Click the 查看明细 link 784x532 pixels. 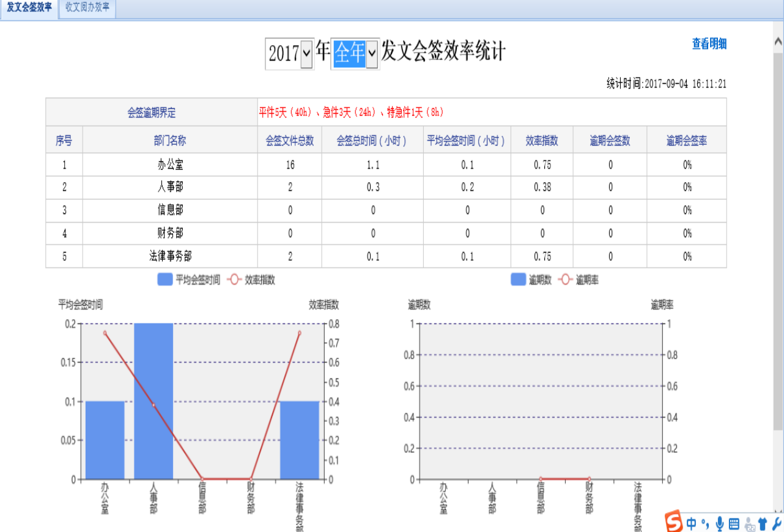pyautogui.click(x=709, y=44)
